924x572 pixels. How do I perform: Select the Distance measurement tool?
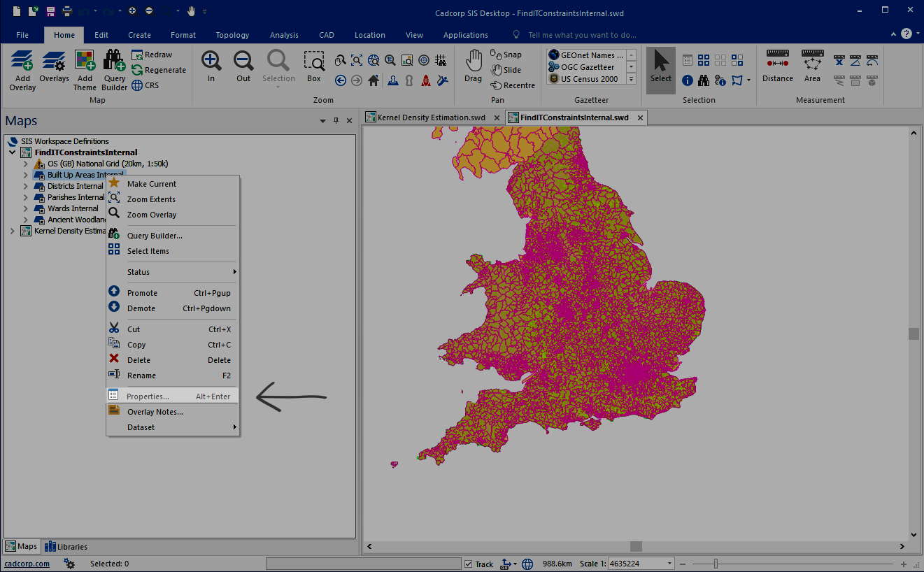coord(777,66)
